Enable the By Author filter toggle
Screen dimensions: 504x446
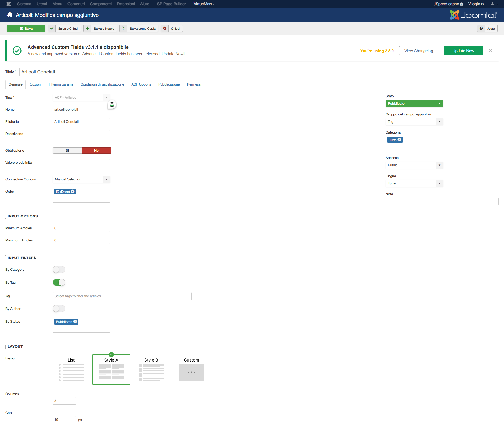59,309
